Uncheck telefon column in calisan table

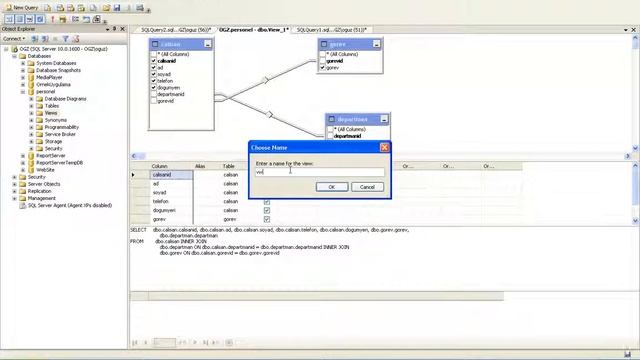(x=154, y=81)
